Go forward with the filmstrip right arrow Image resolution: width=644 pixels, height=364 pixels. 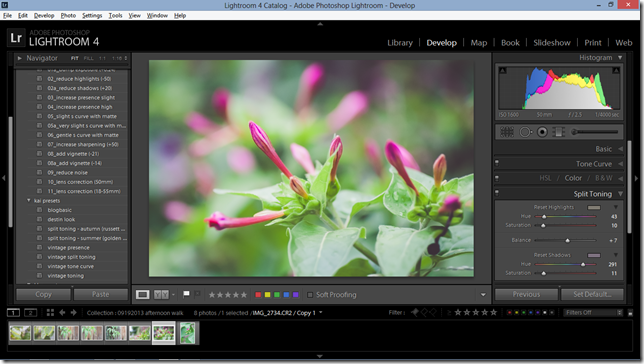pos(74,313)
